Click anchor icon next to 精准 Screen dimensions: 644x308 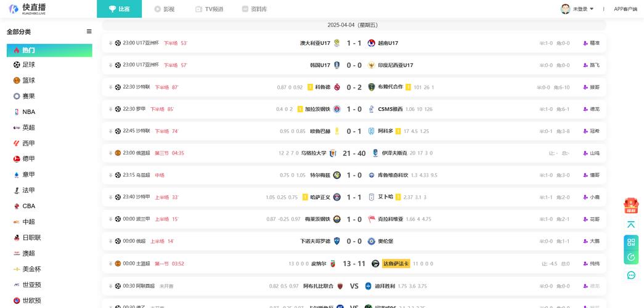585,43
